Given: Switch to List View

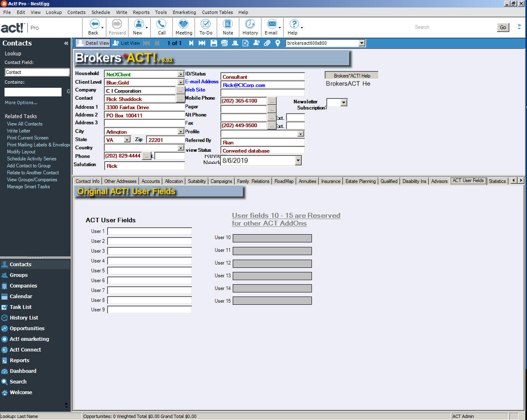Looking at the screenshot, I should click(x=126, y=43).
